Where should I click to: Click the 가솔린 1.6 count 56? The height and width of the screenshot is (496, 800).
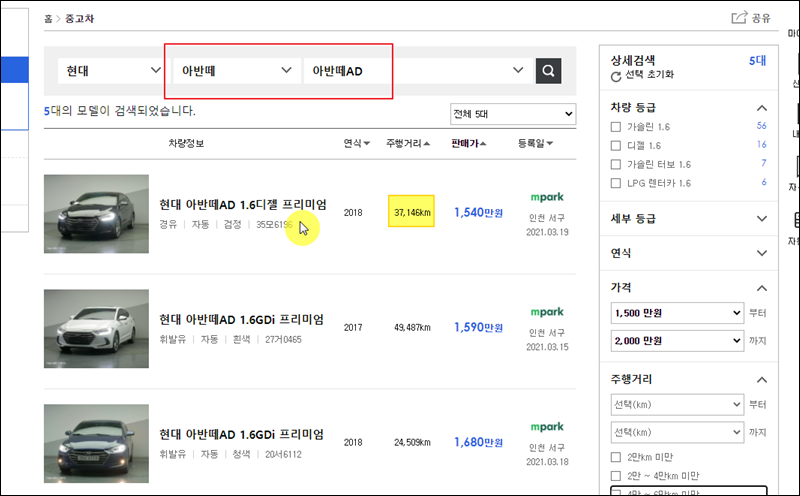click(761, 126)
